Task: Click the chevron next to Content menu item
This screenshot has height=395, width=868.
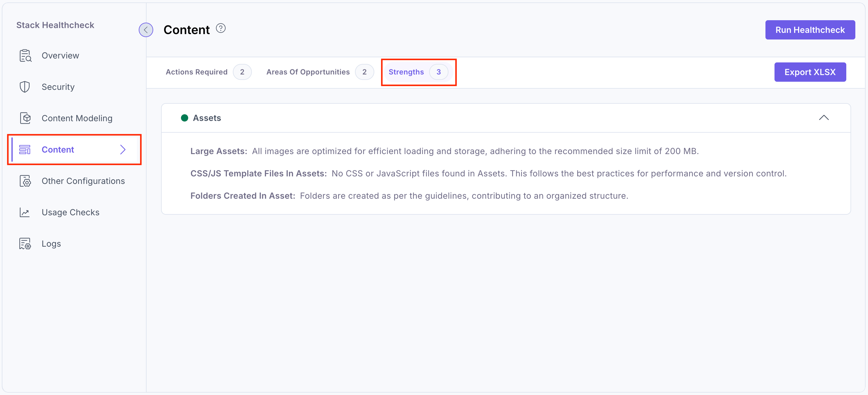Action: pos(123,150)
